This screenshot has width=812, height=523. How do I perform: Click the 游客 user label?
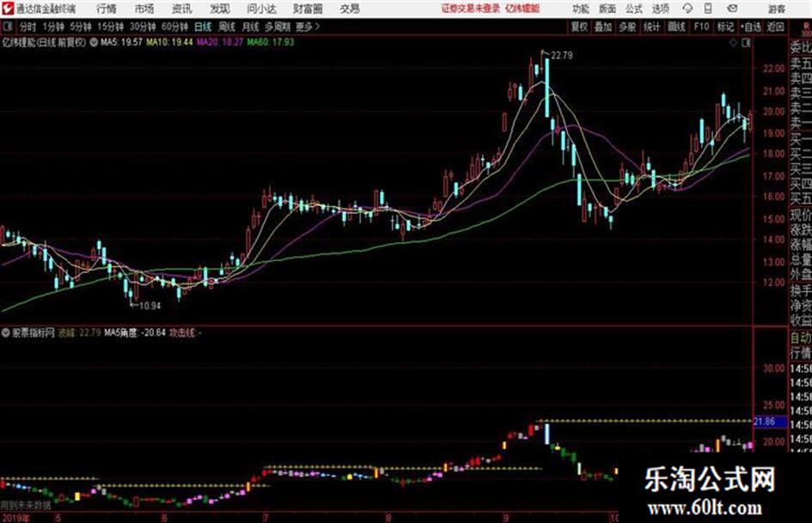point(776,9)
